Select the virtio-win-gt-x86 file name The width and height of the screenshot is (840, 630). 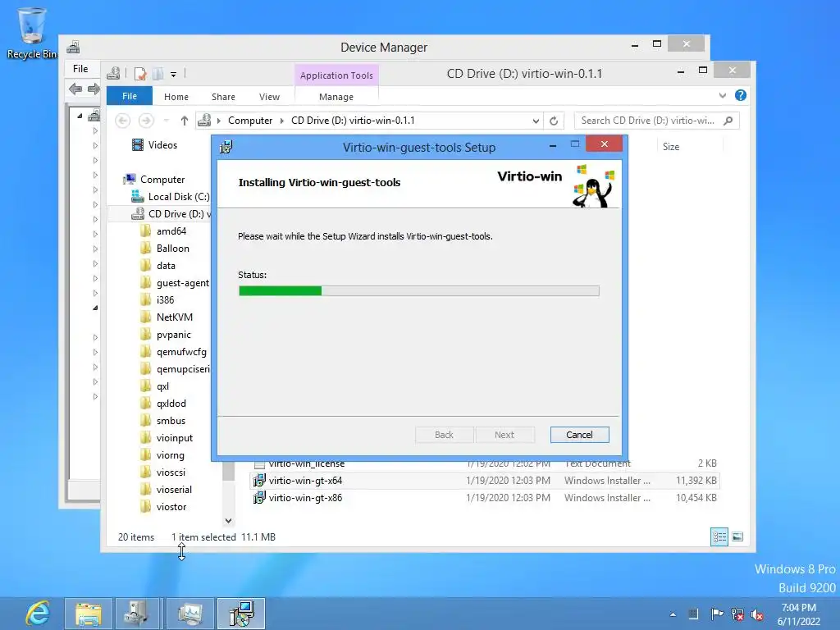305,498
